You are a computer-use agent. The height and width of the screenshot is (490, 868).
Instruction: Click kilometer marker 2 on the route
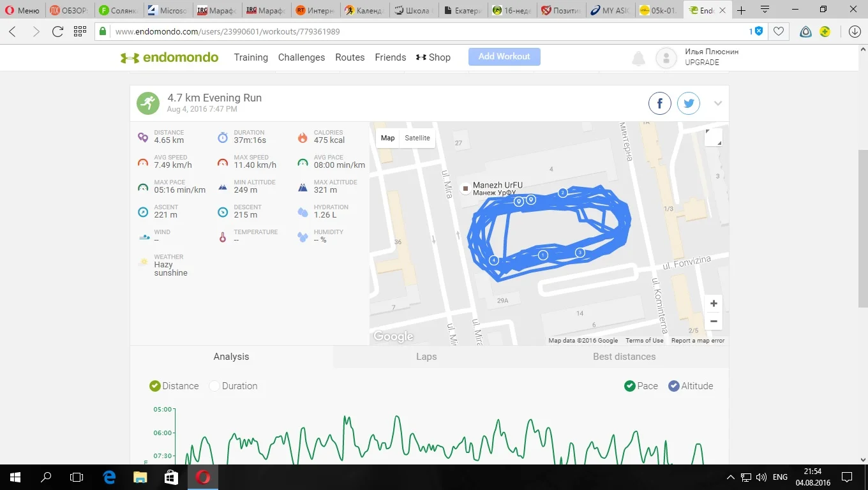point(563,192)
